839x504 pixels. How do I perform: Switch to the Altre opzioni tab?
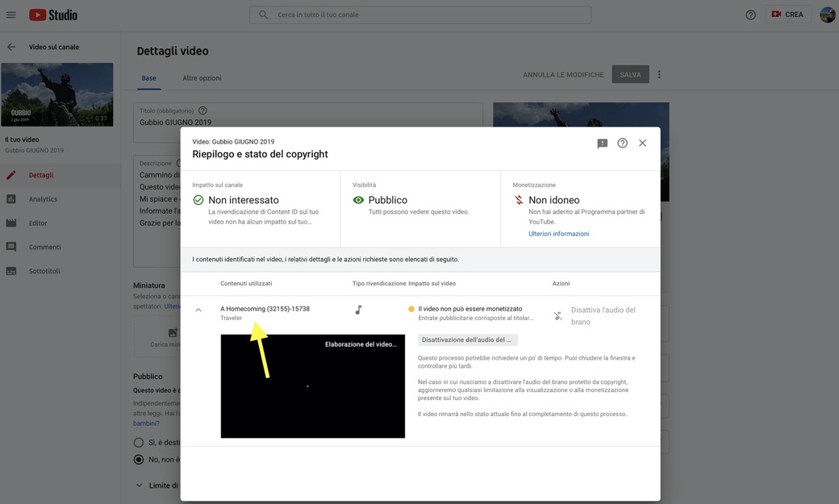pos(202,78)
